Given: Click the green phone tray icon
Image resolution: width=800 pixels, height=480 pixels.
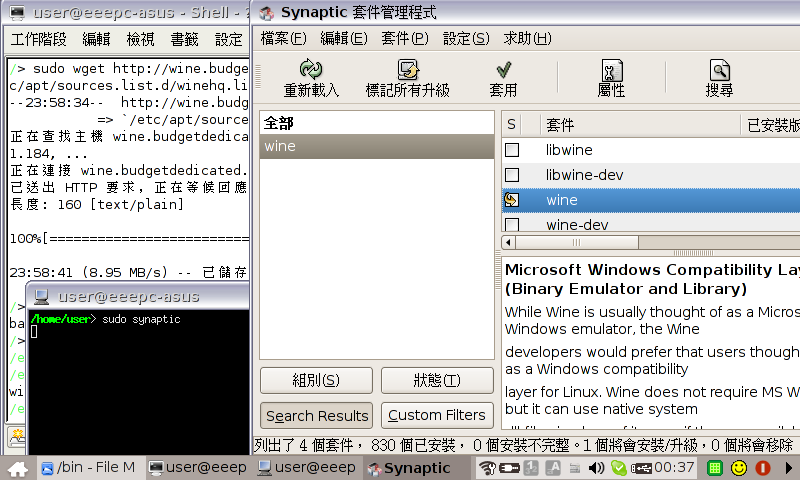Looking at the screenshot, I should (619, 468).
